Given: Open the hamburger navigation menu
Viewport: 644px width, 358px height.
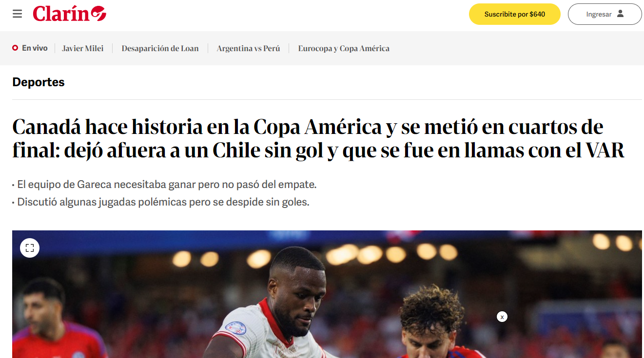Looking at the screenshot, I should click(x=18, y=14).
